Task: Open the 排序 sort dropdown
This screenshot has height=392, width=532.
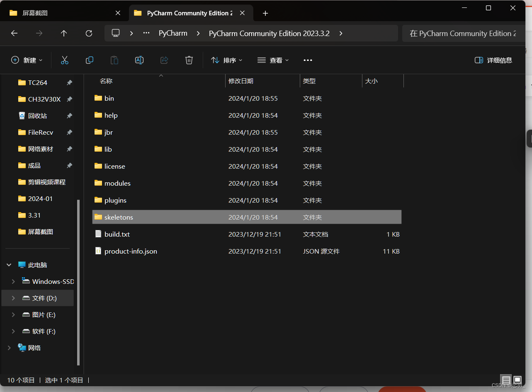Action: pyautogui.click(x=227, y=60)
